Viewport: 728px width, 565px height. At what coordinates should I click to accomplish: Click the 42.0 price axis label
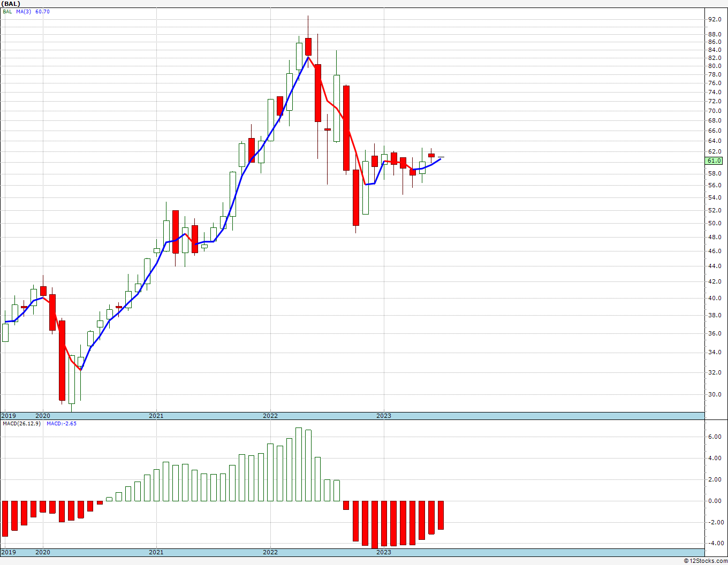[x=715, y=281]
